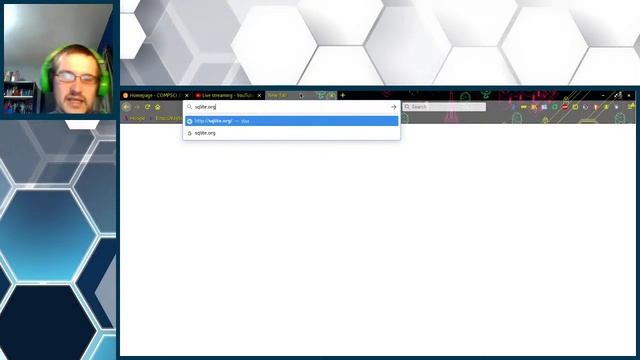Viewport: 640px width, 360px height.
Task: Close the browser window
Action: pyautogui.click(x=629, y=96)
